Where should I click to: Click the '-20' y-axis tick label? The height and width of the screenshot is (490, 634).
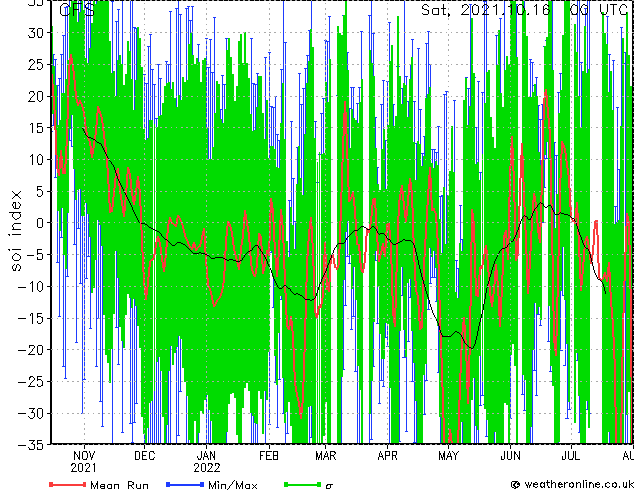pos(31,350)
